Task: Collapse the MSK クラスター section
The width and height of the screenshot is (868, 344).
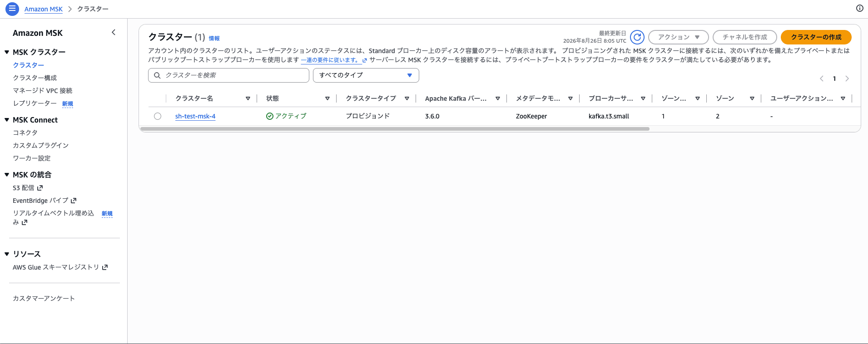Action: [x=7, y=52]
